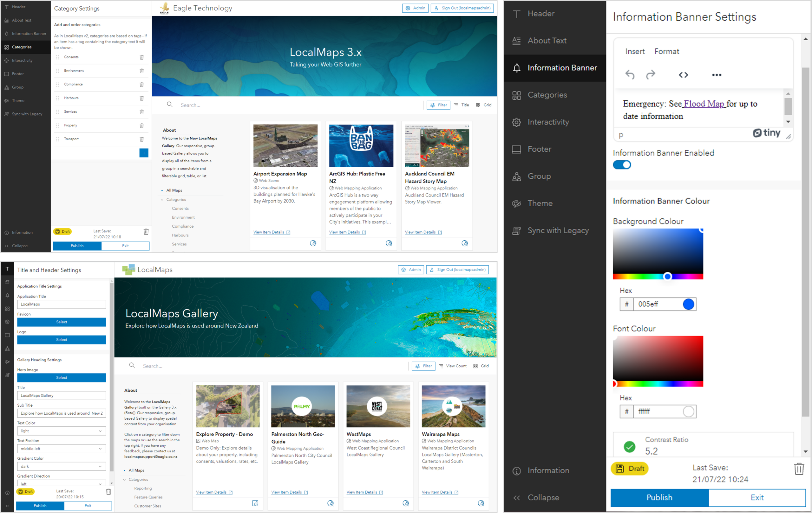Click the undo arrow in banner editor
The width and height of the screenshot is (812, 513).
click(x=630, y=75)
